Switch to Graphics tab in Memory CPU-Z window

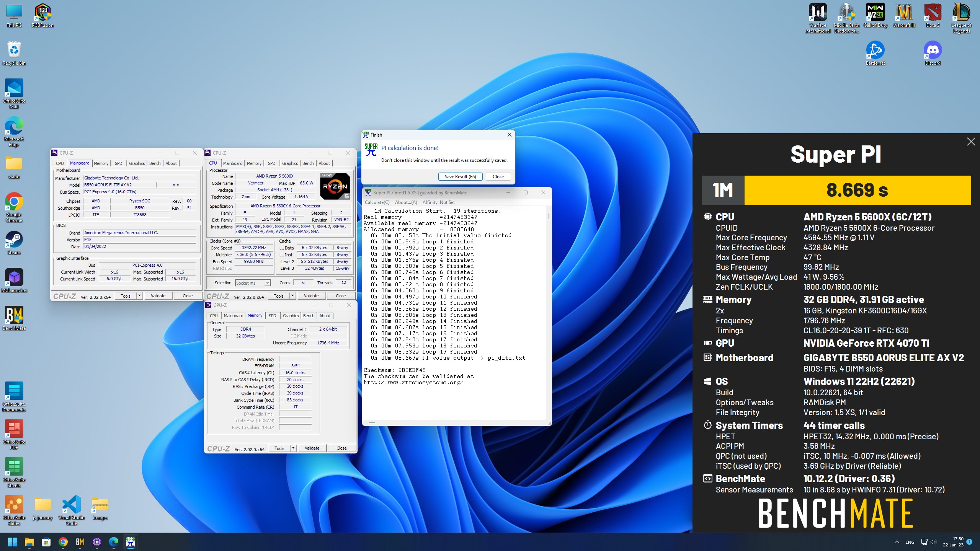point(291,316)
